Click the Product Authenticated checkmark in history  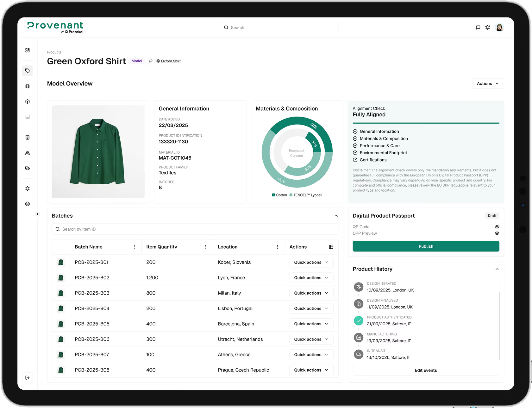358,321
